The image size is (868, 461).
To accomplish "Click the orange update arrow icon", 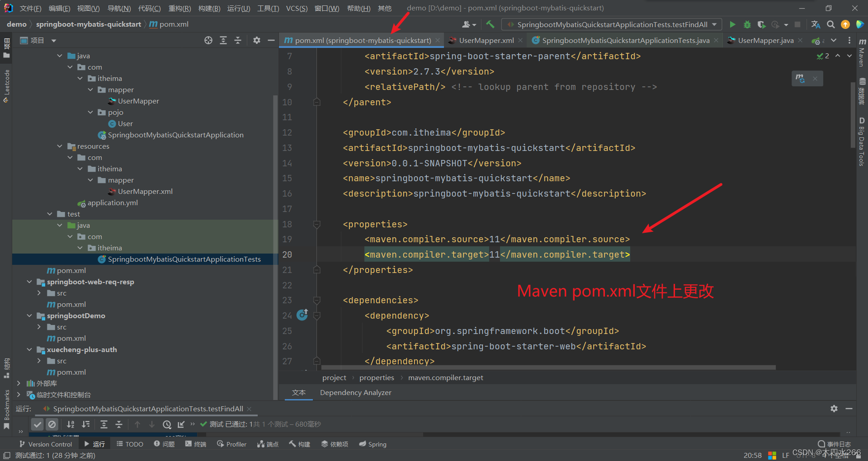I will coord(845,24).
